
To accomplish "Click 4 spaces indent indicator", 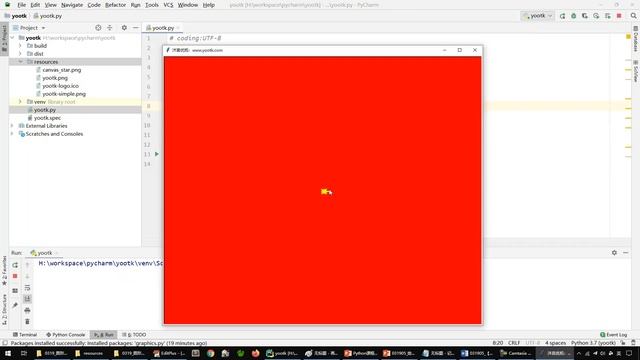I will point(555,343).
